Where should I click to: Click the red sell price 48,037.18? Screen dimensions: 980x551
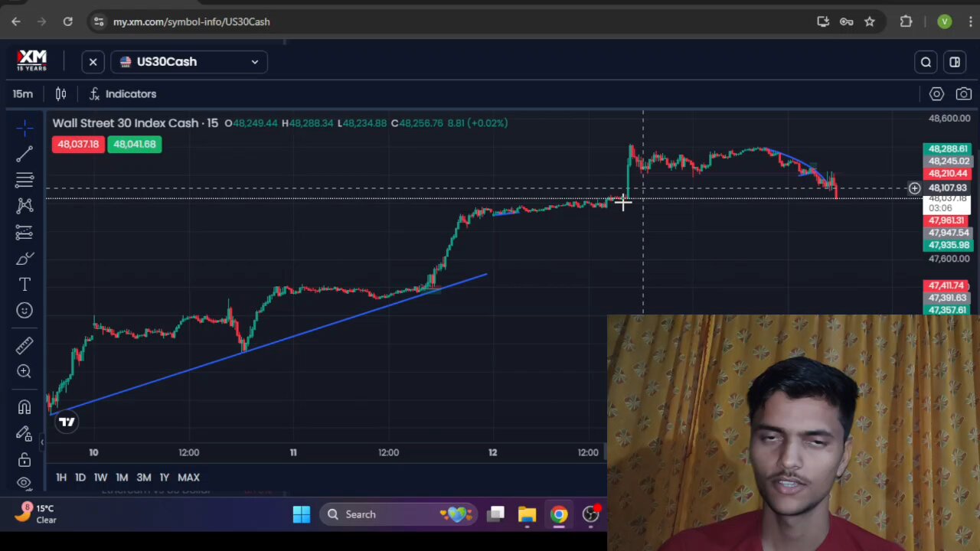tap(78, 144)
